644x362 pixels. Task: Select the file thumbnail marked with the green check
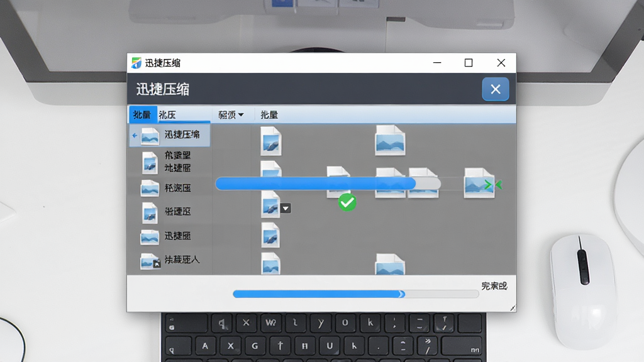338,182
